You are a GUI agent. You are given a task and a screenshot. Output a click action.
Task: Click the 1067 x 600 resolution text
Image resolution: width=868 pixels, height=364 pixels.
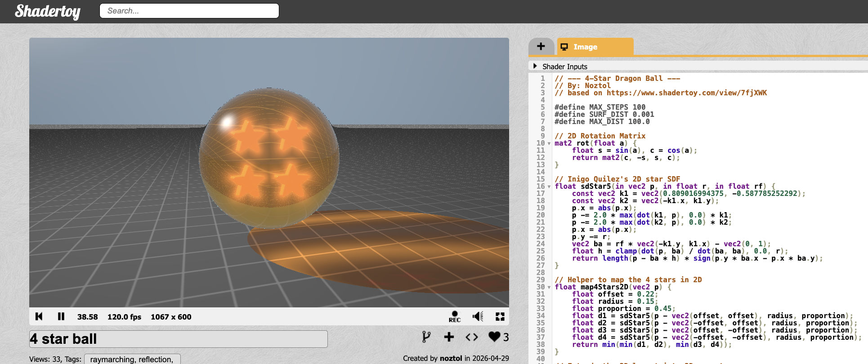pos(171,317)
